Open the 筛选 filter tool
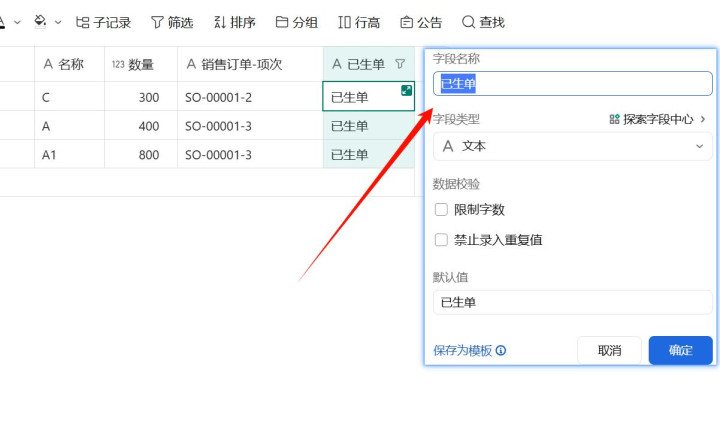Screen dimensions: 720x448 tap(172, 22)
